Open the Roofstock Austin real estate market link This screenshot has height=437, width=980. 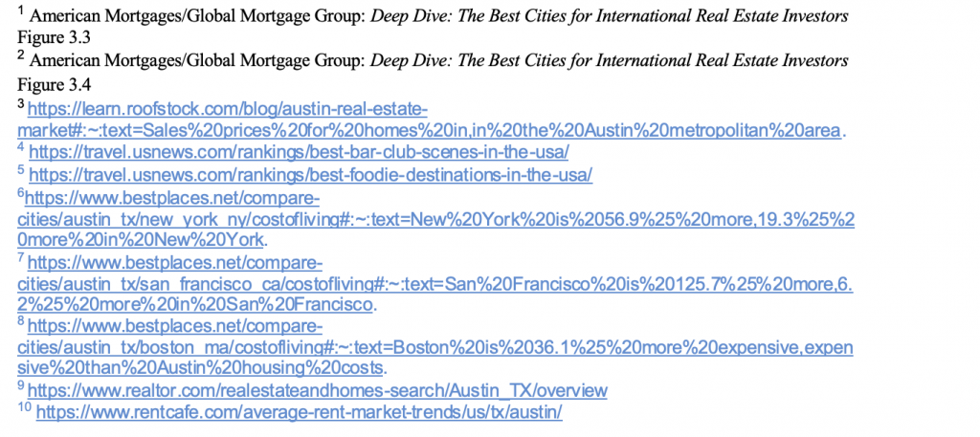click(228, 109)
